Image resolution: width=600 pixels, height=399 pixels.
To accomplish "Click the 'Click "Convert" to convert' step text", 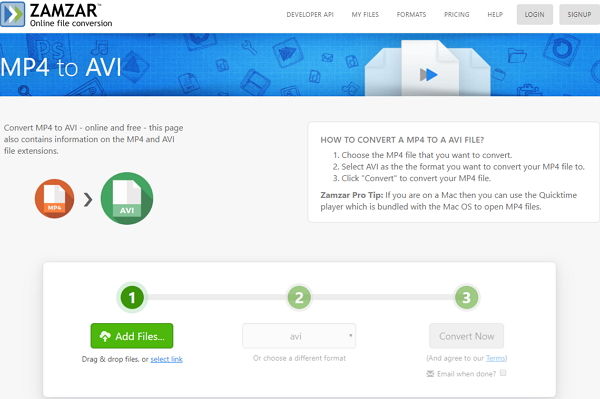I will tap(412, 178).
